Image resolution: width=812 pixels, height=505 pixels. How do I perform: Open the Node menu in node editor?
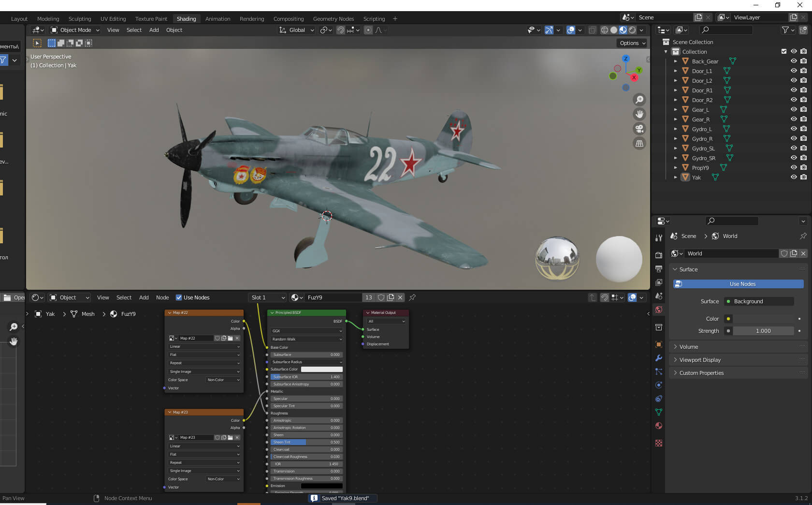[x=162, y=297]
